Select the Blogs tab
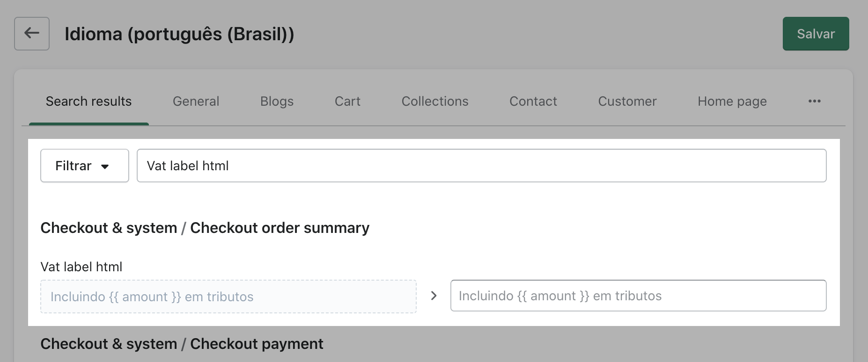This screenshot has height=362, width=868. point(277,101)
